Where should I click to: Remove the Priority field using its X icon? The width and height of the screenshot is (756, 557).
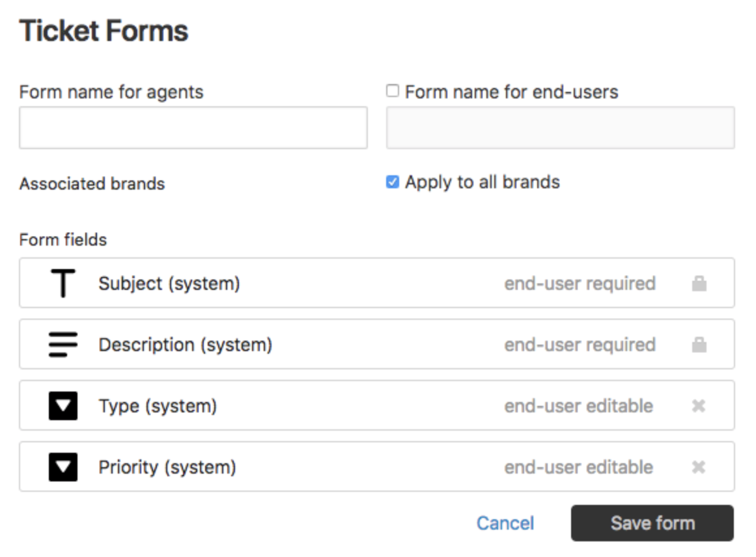(x=699, y=466)
